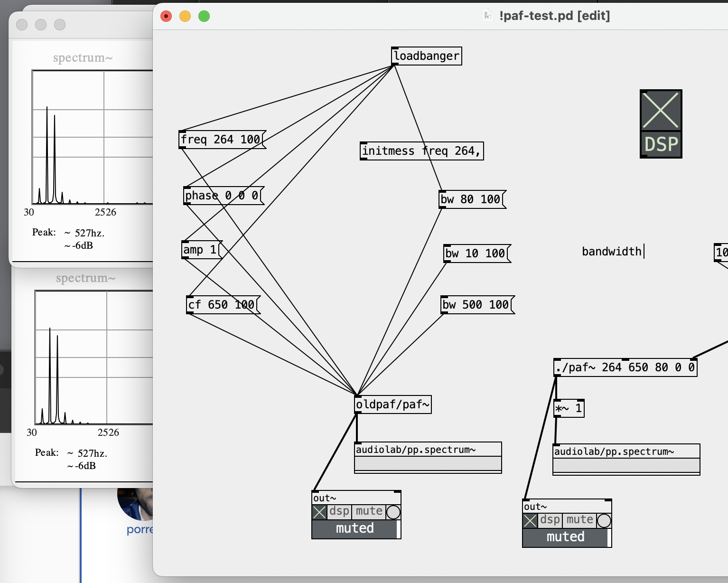Viewport: 728px width, 583px height.
Task: Toggle the X dsp checkbox on left out~
Action: click(x=320, y=513)
